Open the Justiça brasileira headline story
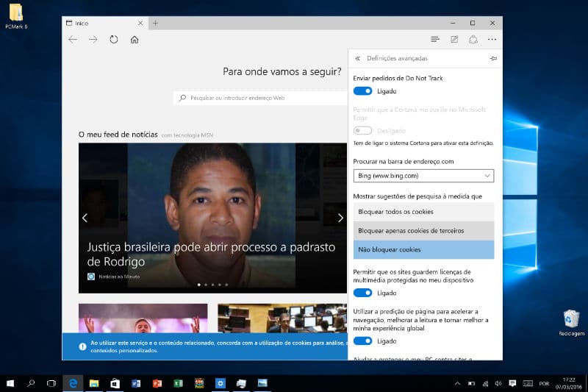This screenshot has height=392, width=588. (x=211, y=254)
